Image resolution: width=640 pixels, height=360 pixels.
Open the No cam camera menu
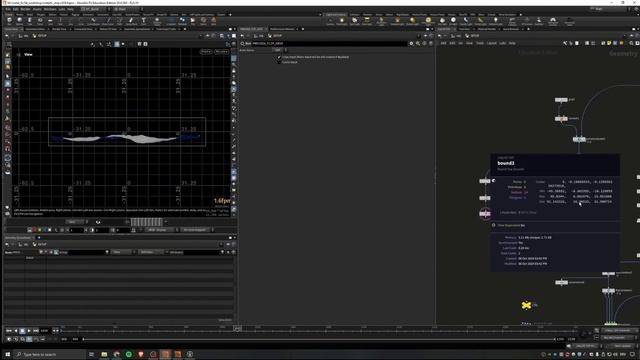tap(221, 52)
